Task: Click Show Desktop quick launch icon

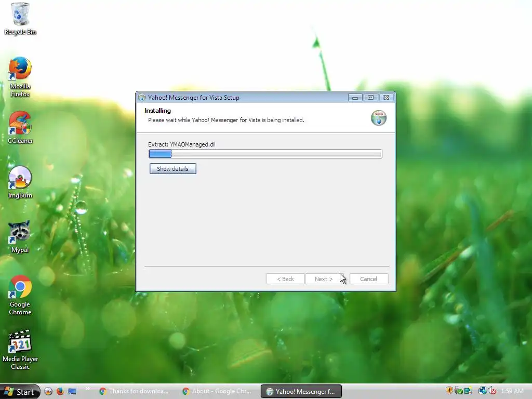Action: tap(72, 391)
